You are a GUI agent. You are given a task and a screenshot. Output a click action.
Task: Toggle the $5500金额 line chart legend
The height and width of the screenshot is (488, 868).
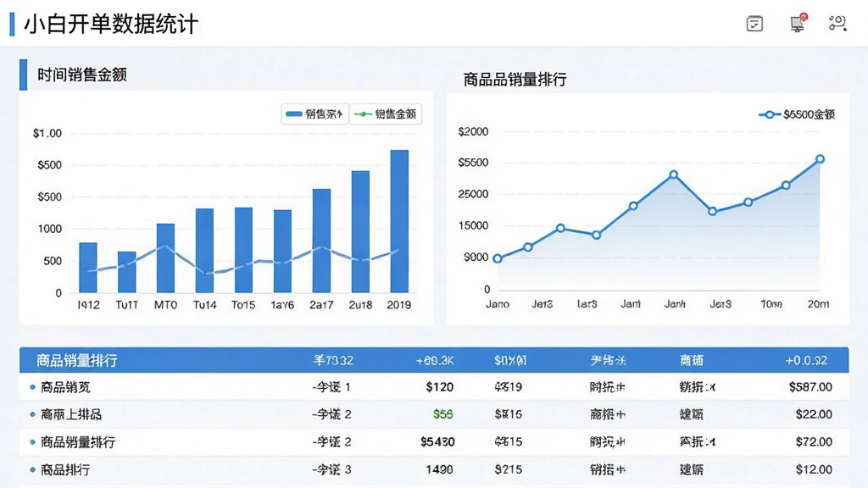[x=797, y=114]
